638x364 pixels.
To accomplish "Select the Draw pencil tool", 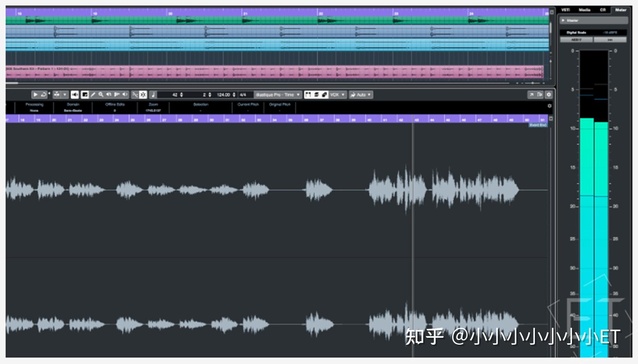I will [x=94, y=94].
